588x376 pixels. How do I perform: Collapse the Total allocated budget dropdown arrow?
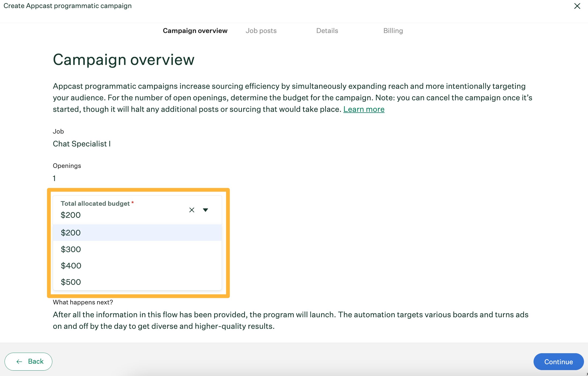205,210
